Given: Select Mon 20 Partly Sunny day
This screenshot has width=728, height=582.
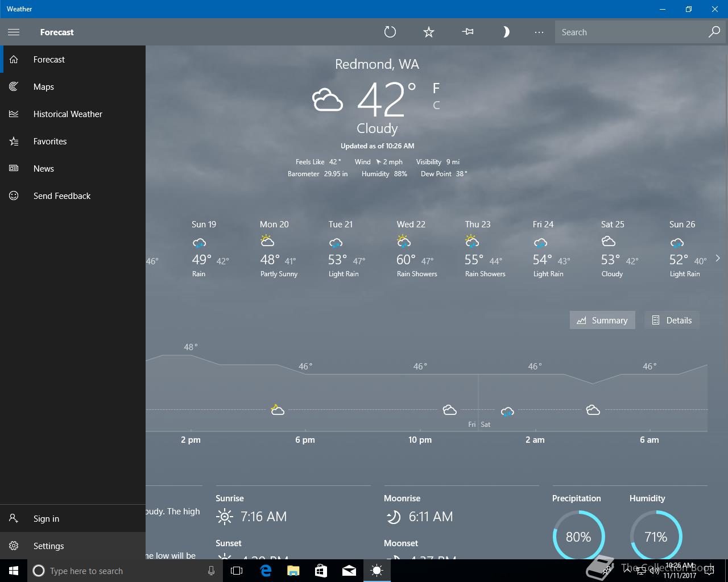Looking at the screenshot, I should pos(279,249).
